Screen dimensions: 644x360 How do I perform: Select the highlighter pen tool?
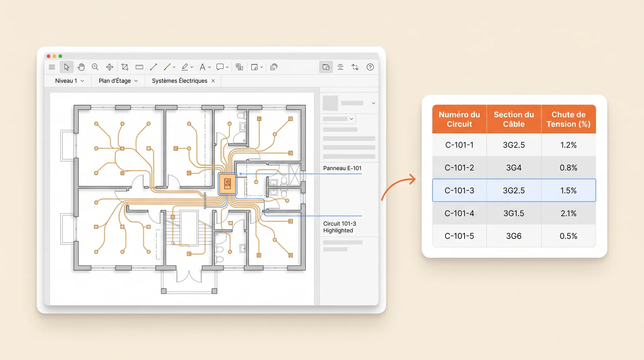(185, 67)
